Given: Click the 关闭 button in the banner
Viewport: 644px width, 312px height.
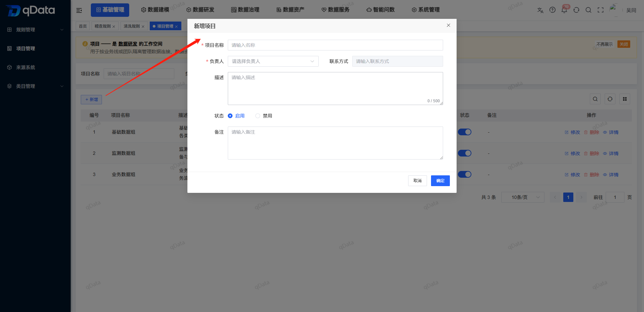Looking at the screenshot, I should click(624, 44).
